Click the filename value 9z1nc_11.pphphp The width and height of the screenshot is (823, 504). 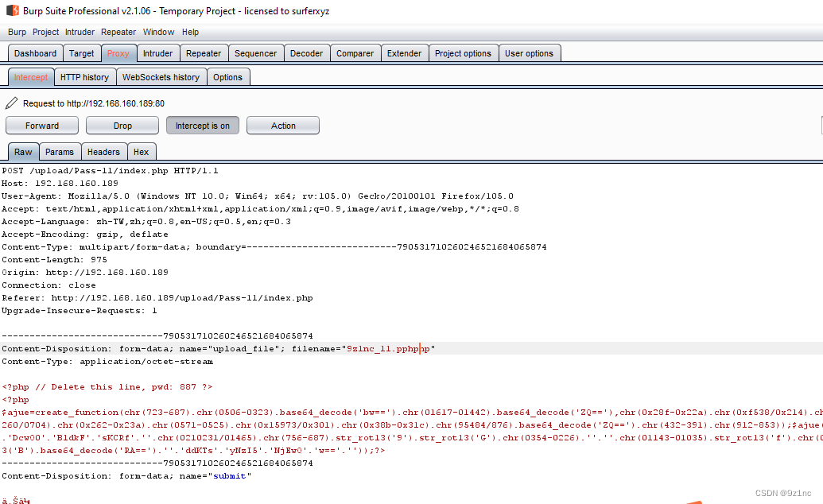coord(388,349)
